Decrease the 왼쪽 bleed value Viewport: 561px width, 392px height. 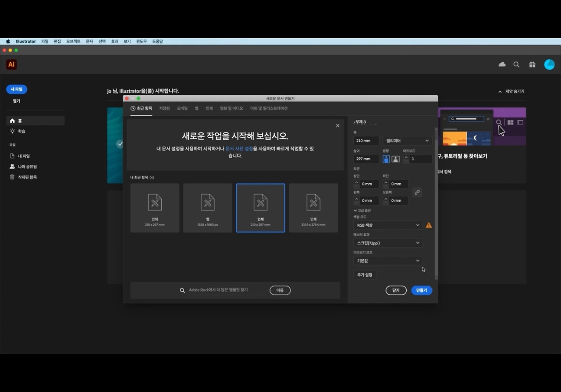point(356,203)
